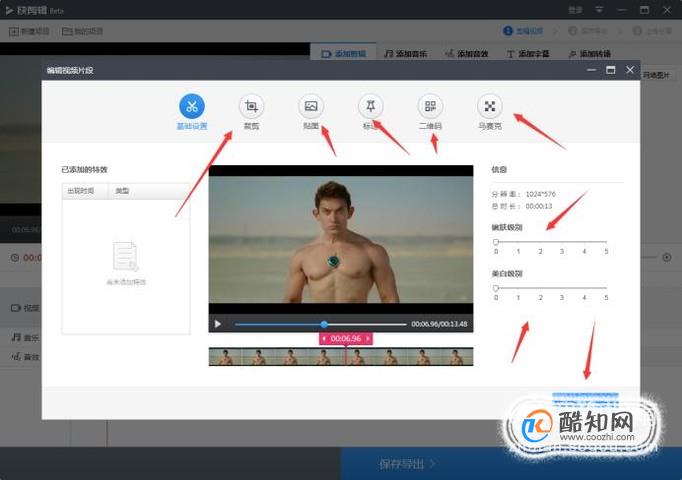Click the first frame in thumbnail strip
Screen dimensions: 682x480
click(x=225, y=357)
